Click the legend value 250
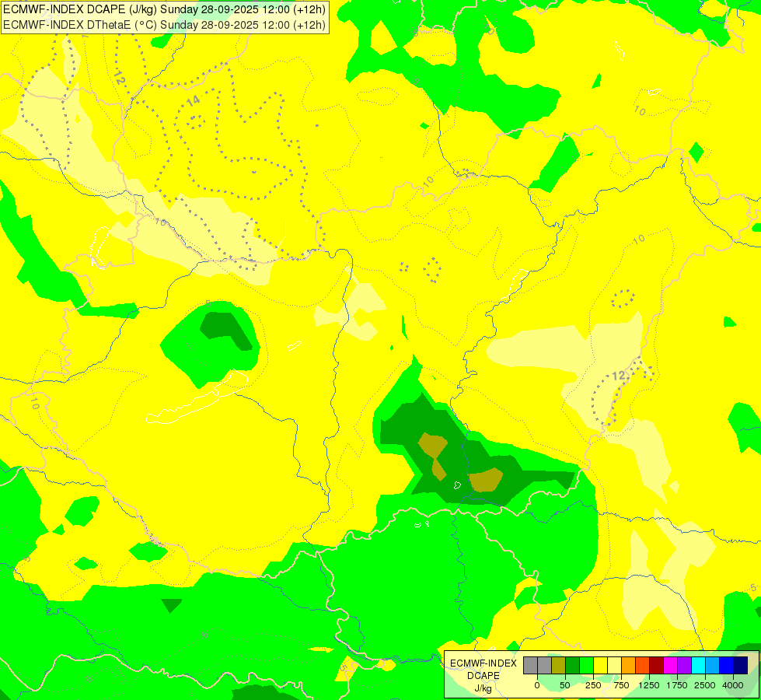761x700 pixels. pos(593,685)
